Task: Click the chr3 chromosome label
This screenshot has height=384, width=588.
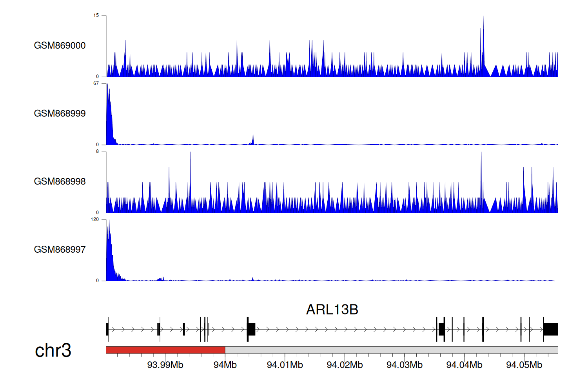Action: coord(53,350)
